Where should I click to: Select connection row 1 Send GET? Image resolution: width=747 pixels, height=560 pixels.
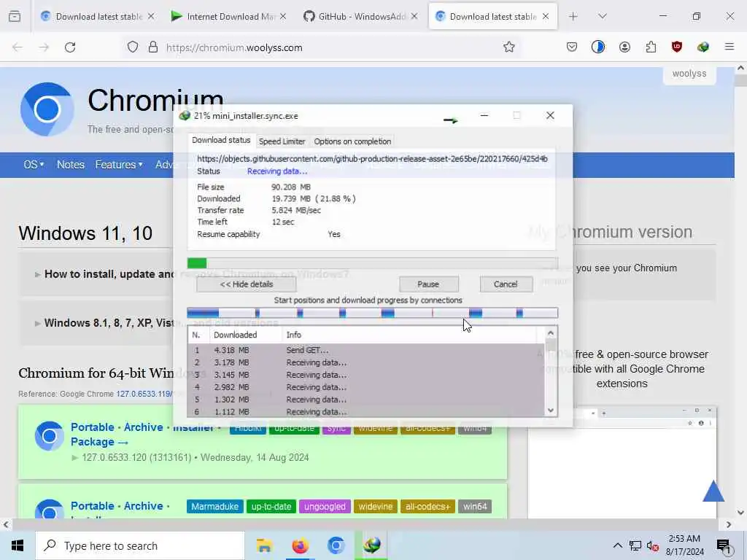point(366,350)
